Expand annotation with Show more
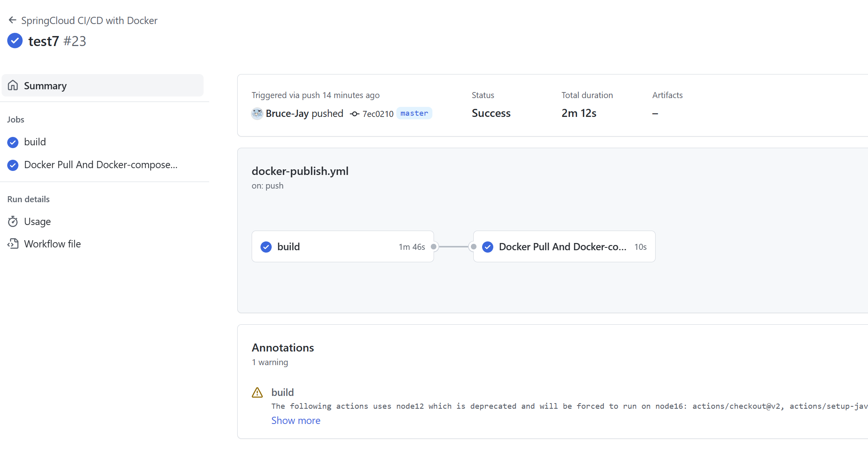This screenshot has height=470, width=868. point(296,420)
